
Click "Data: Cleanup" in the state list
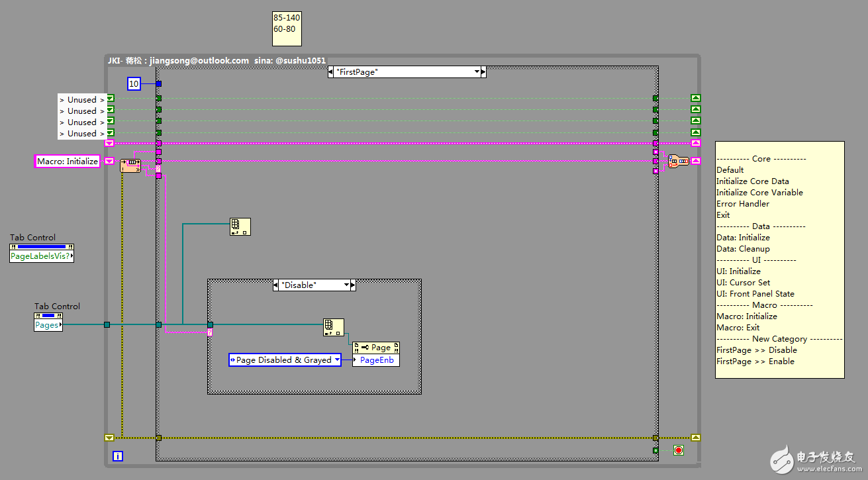click(x=744, y=249)
